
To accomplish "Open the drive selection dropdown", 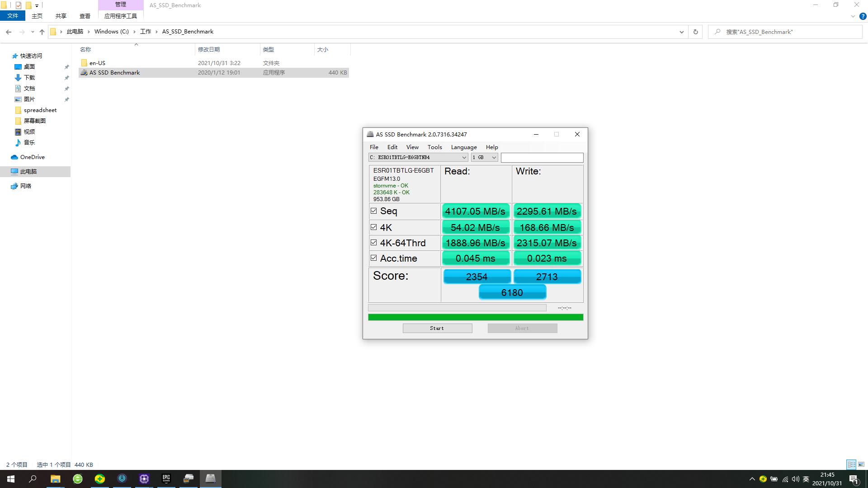I will coord(464,157).
